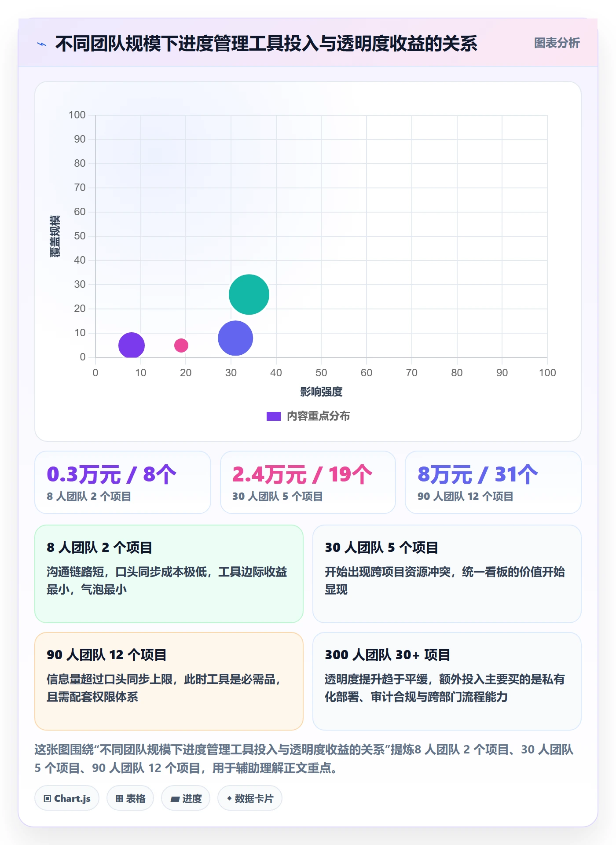The image size is (616, 845).
Task: Select the blue-indigo bubble near x=31
Action: pyautogui.click(x=235, y=338)
